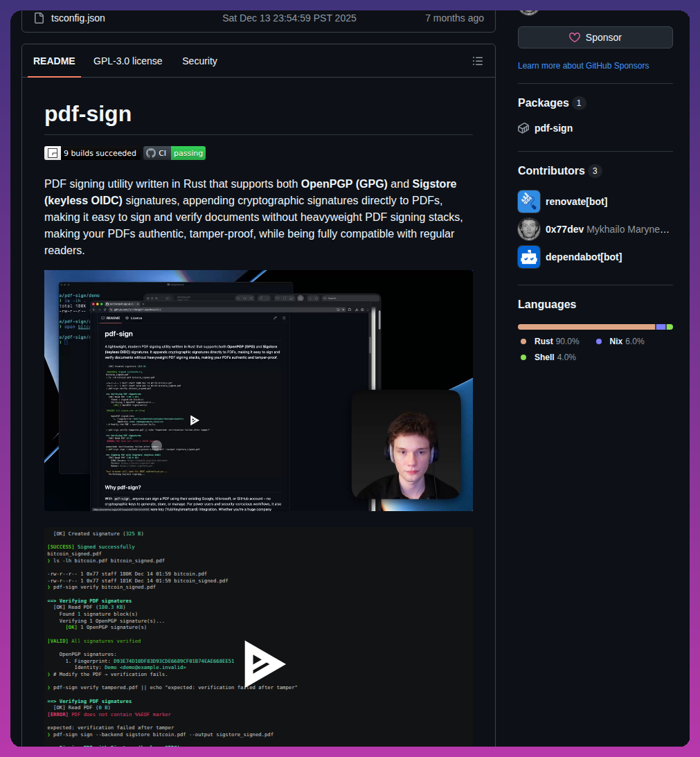
Task: Click the tsconfig.json file icon
Action: 39,18
